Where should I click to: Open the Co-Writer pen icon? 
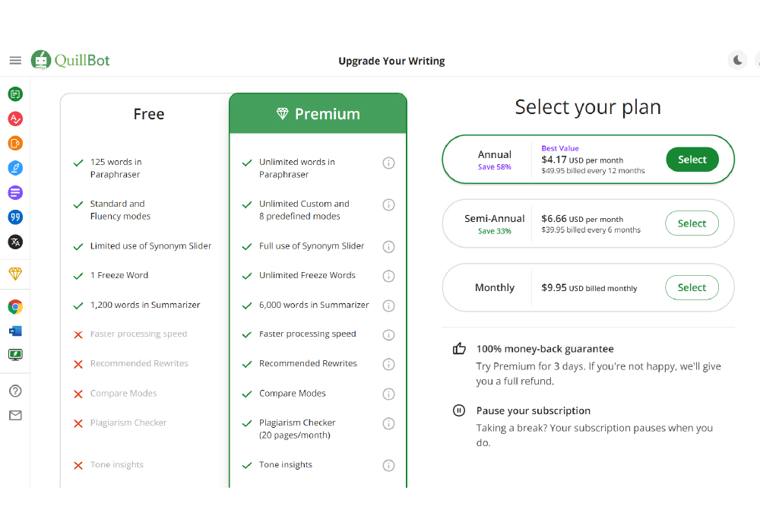(15, 168)
